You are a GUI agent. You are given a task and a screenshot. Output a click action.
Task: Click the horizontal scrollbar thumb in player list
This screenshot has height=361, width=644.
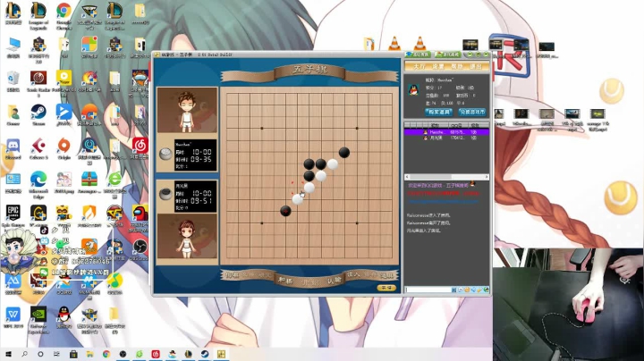click(431, 177)
